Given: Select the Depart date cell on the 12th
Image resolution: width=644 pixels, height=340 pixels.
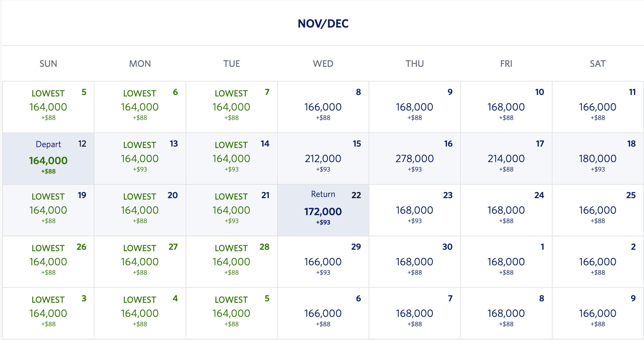Looking at the screenshot, I should click(x=48, y=159).
